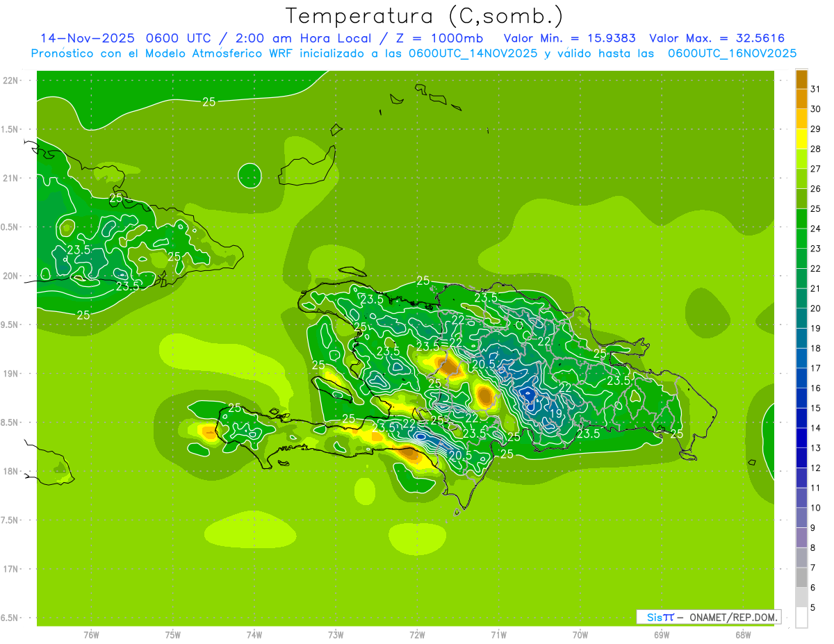
Task: Click the '30' color scale label
Action: [815, 109]
